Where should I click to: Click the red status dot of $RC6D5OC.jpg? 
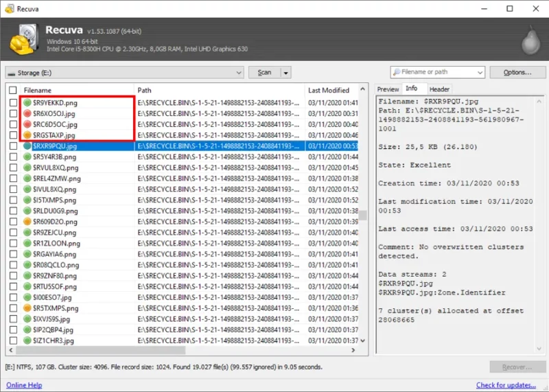(27, 124)
